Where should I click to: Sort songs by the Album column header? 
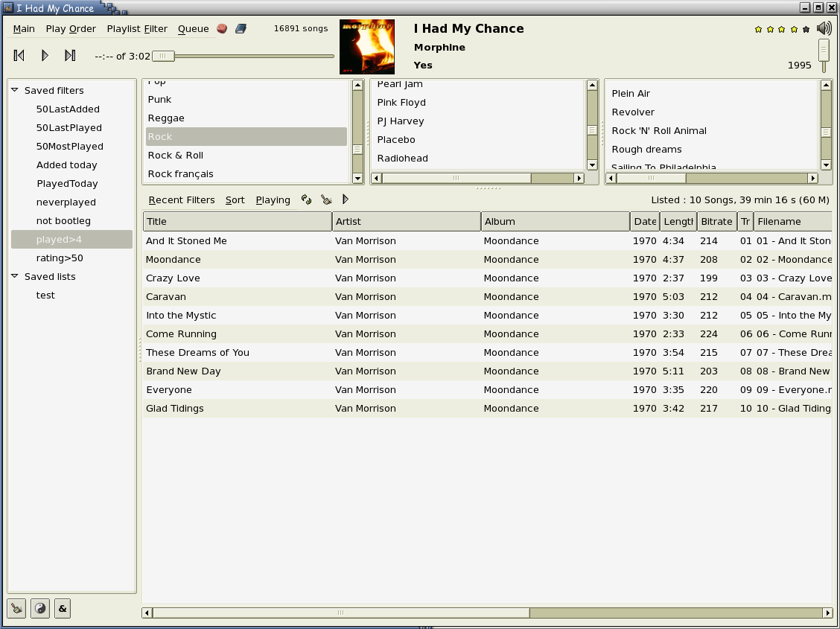[x=556, y=222]
